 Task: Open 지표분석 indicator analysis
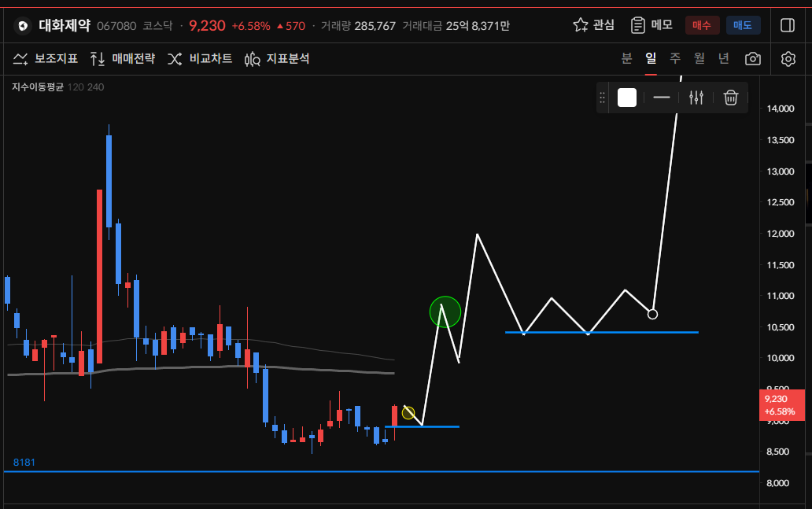(276, 58)
